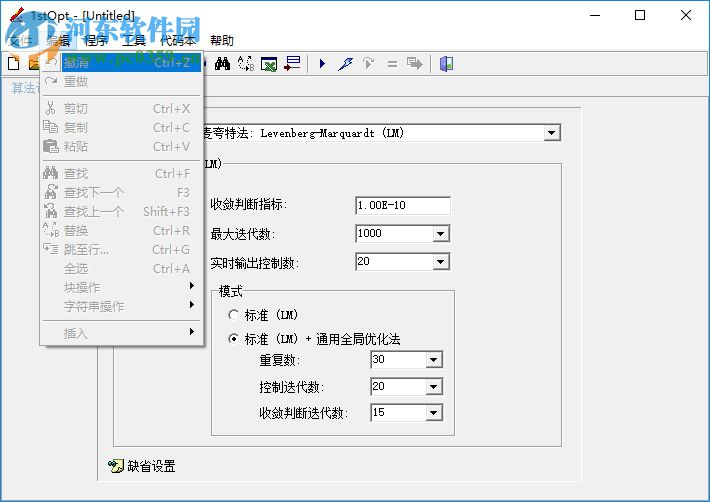
Task: Open the 重复数 dropdown showing 30
Action: (x=433, y=360)
